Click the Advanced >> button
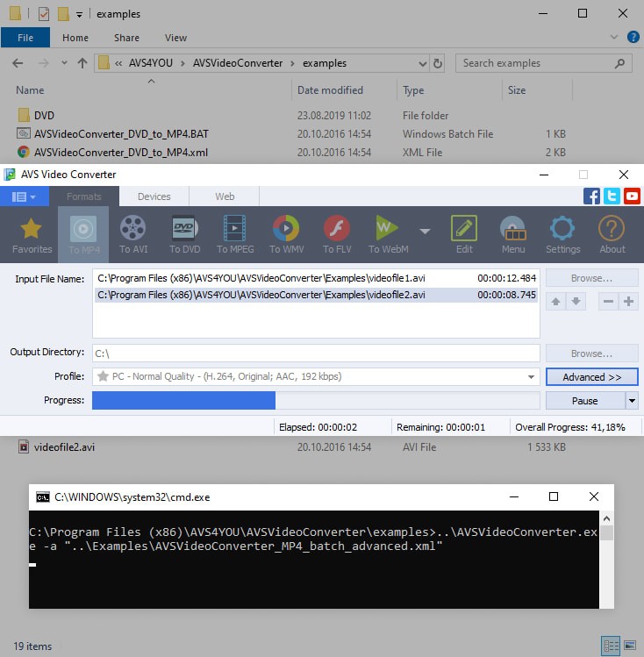The image size is (644, 657). pos(591,377)
